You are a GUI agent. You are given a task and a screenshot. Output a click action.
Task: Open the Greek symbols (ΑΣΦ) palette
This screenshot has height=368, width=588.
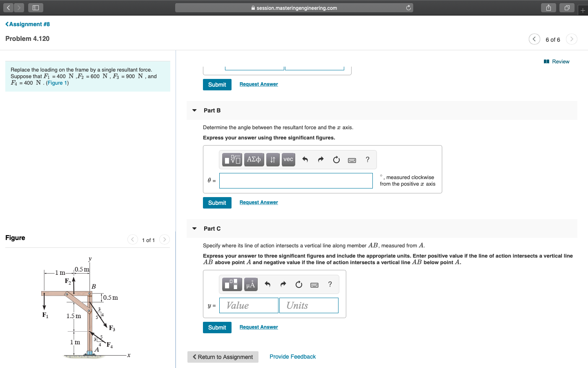click(254, 159)
